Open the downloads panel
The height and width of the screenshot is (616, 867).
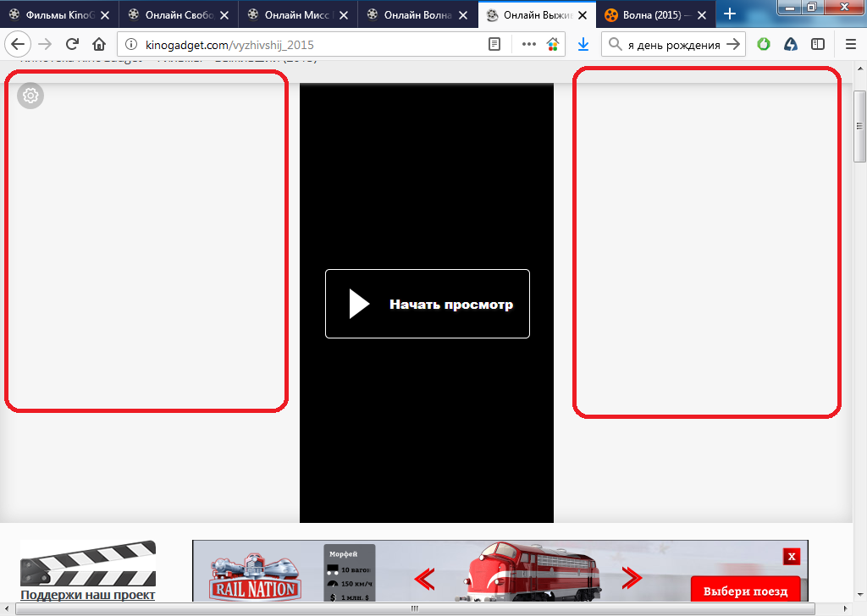[583, 45]
